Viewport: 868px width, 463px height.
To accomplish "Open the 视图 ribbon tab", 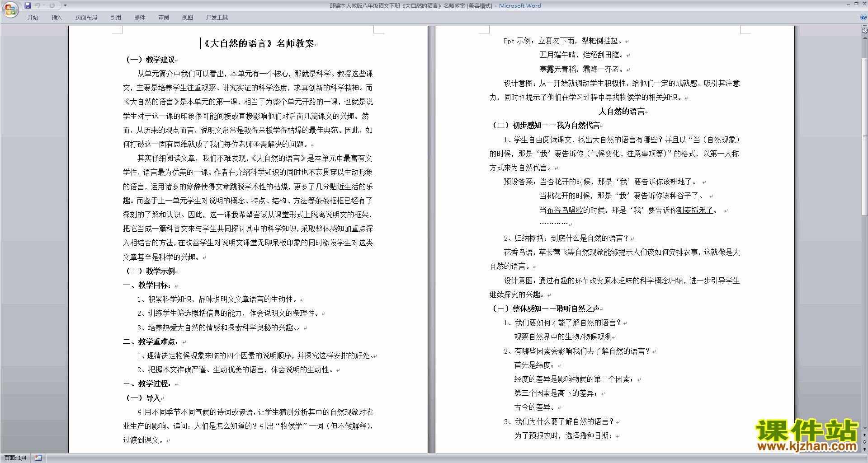I will pos(188,18).
